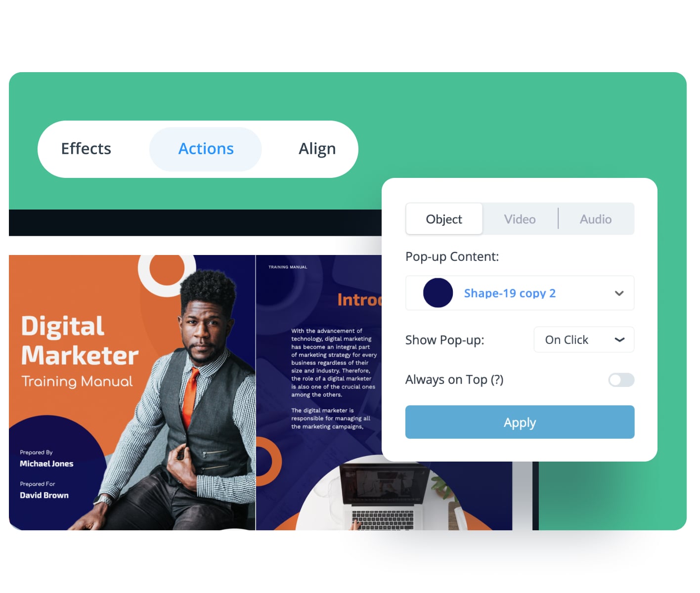Click the Apply button

(x=520, y=422)
